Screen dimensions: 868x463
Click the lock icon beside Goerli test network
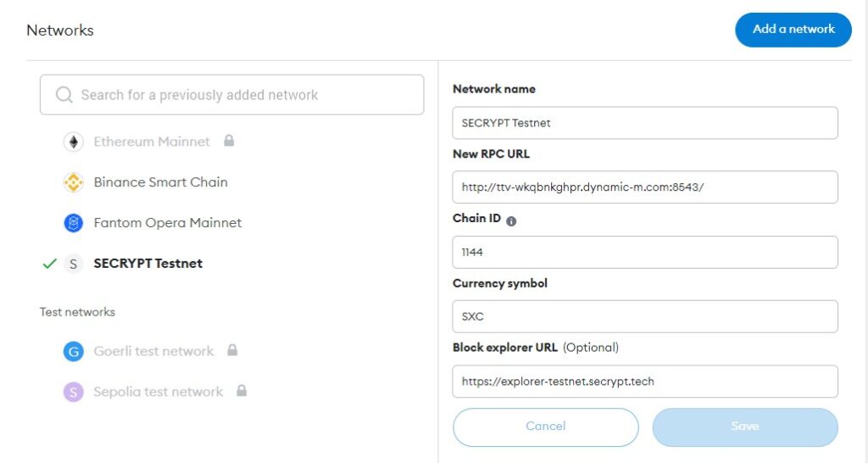click(232, 350)
